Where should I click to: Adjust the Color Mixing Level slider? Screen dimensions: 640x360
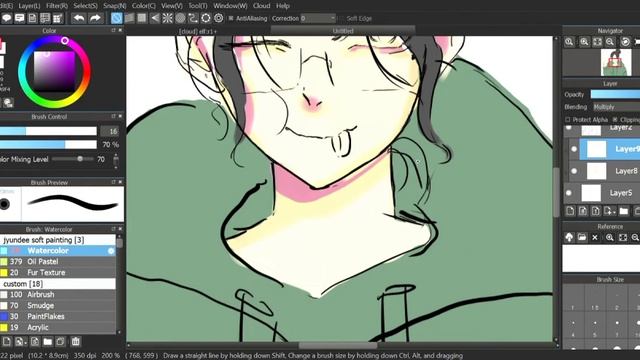click(73, 159)
